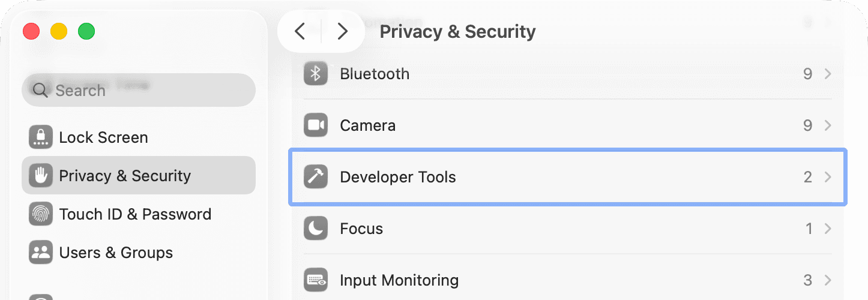Viewport: 868px width, 300px height.
Task: Click the Touch ID fingerprint icon
Action: coord(41,214)
